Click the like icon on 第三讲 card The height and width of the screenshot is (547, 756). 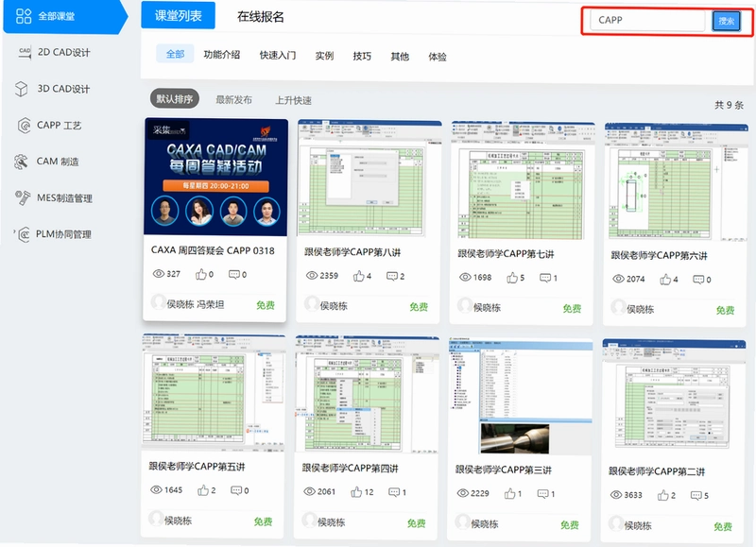tap(509, 493)
